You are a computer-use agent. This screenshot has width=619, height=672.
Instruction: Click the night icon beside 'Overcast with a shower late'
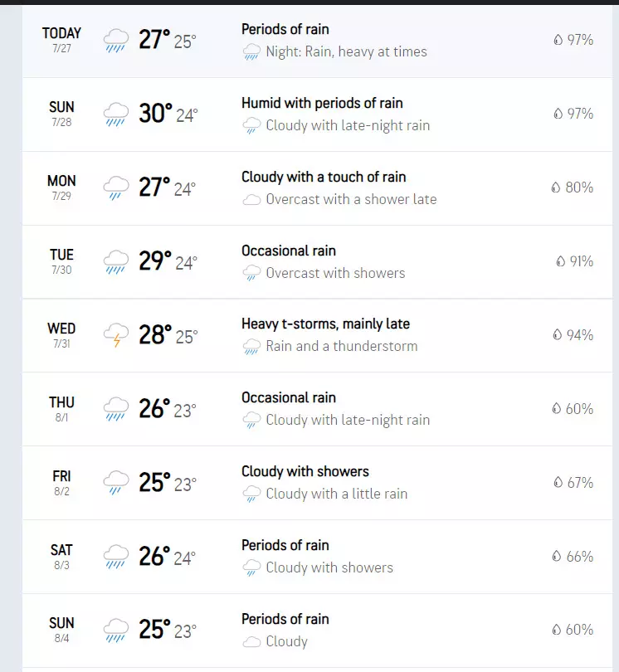click(x=251, y=200)
